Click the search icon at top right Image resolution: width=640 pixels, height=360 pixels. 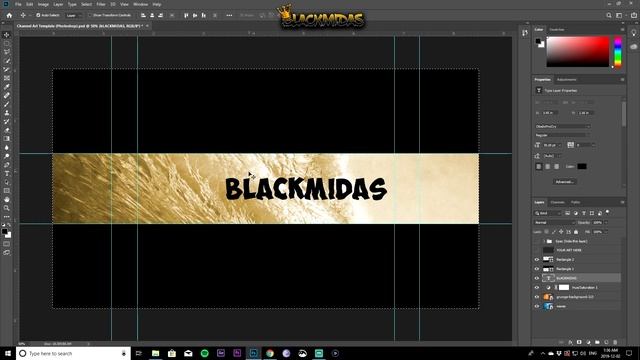click(x=609, y=15)
